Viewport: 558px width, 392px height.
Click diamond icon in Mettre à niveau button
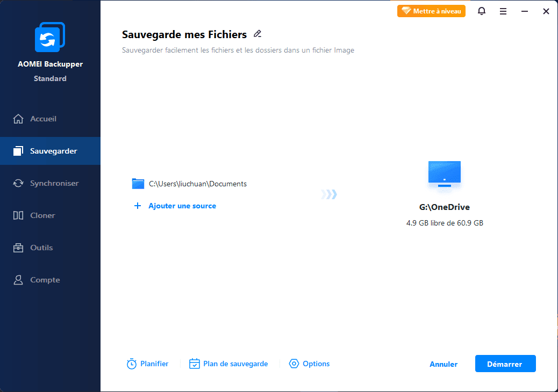coord(406,11)
